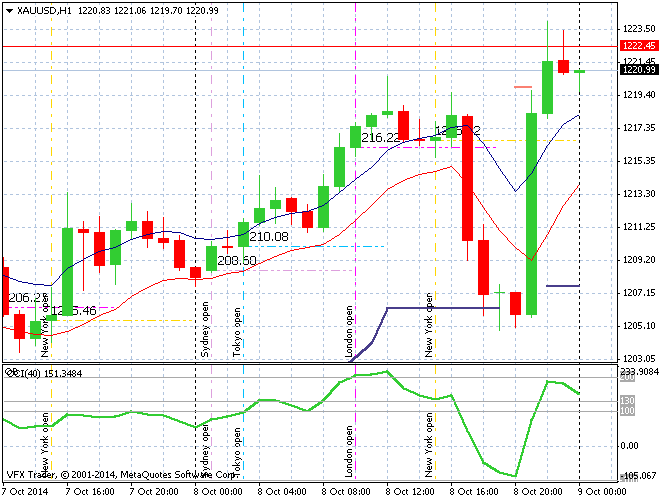Select the low price value 1219.70
The width and height of the screenshot is (660, 500).
click(x=166, y=11)
